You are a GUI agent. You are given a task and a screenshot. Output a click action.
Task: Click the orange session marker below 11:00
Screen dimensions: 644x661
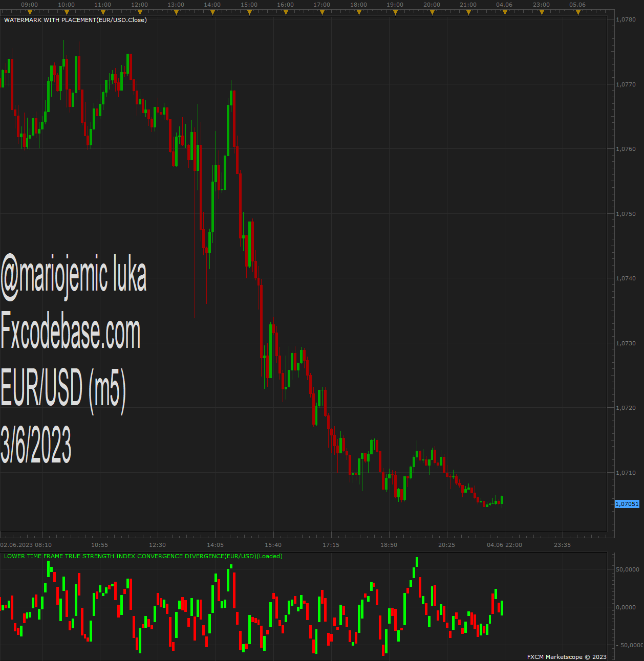pos(103,12)
